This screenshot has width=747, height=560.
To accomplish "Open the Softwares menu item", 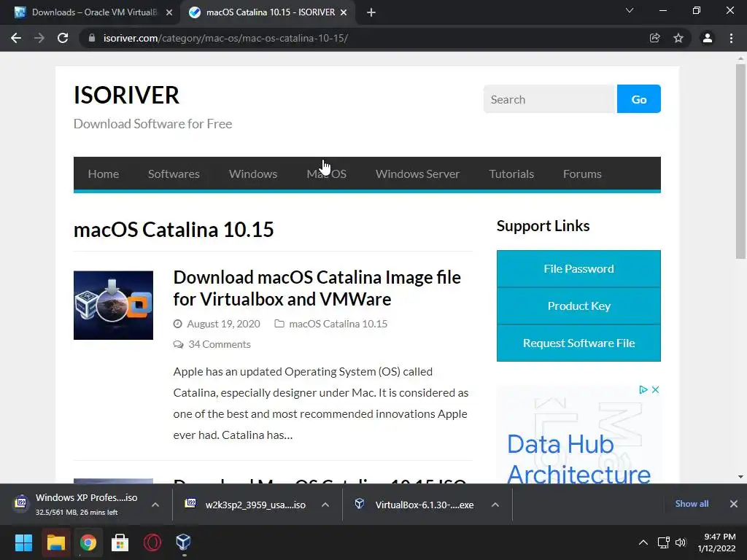I will tap(174, 174).
